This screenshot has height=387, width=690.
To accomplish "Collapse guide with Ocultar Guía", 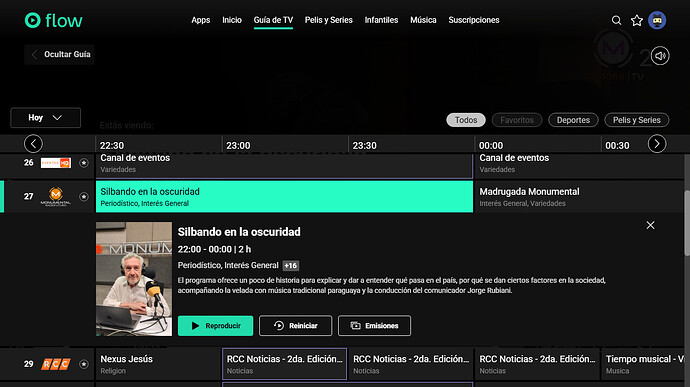I will (x=60, y=55).
